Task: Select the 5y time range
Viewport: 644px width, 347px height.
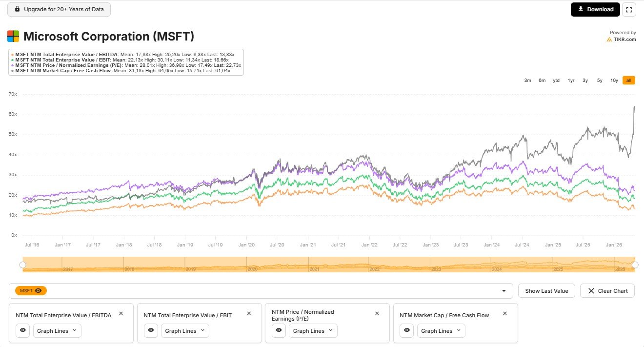Action: coord(600,81)
